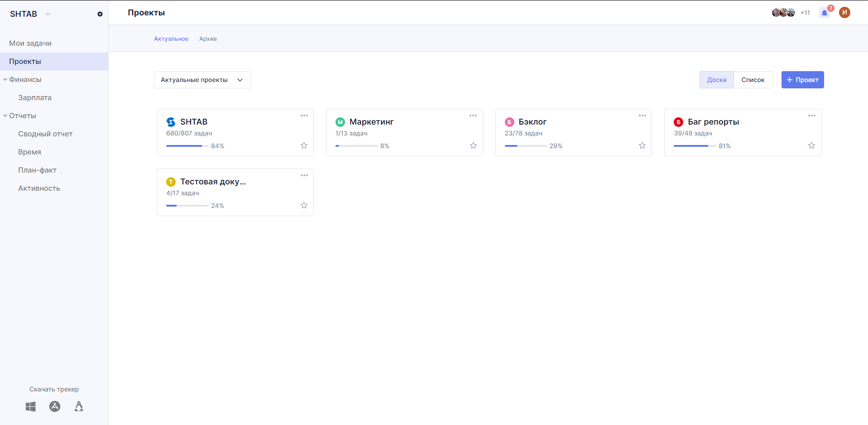Open the settings gear next to SHTAB
This screenshot has width=868, height=425.
(x=100, y=14)
